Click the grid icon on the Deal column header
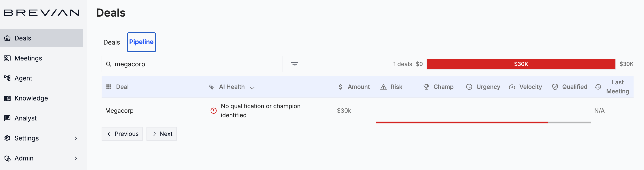644x170 pixels. pos(109,87)
